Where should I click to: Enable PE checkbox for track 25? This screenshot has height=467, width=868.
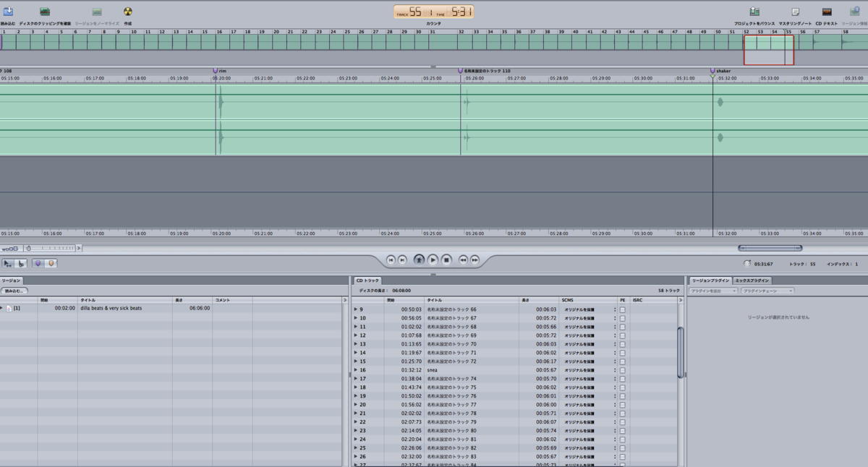[x=622, y=448]
